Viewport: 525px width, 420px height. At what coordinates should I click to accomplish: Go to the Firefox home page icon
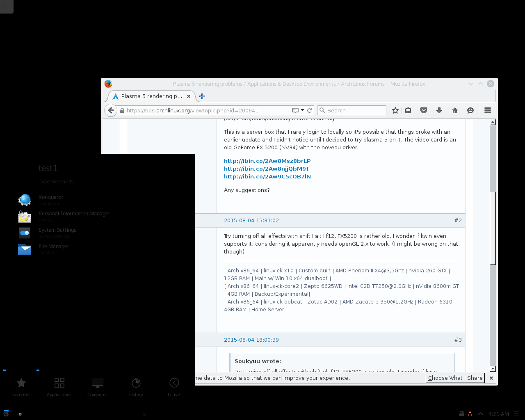pyautogui.click(x=455, y=110)
